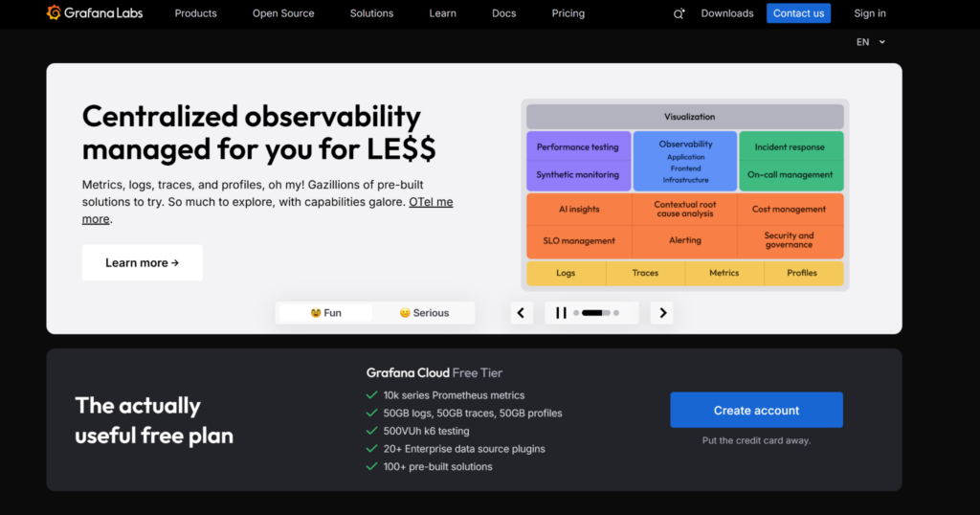Click the AI insights tile

(579, 210)
